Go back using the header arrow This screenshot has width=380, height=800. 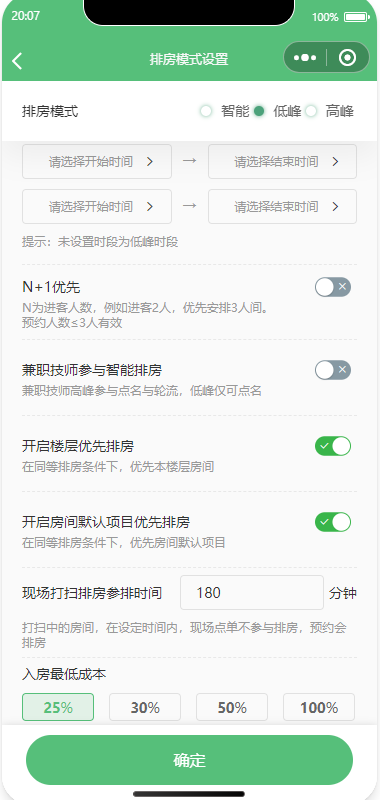point(17,60)
